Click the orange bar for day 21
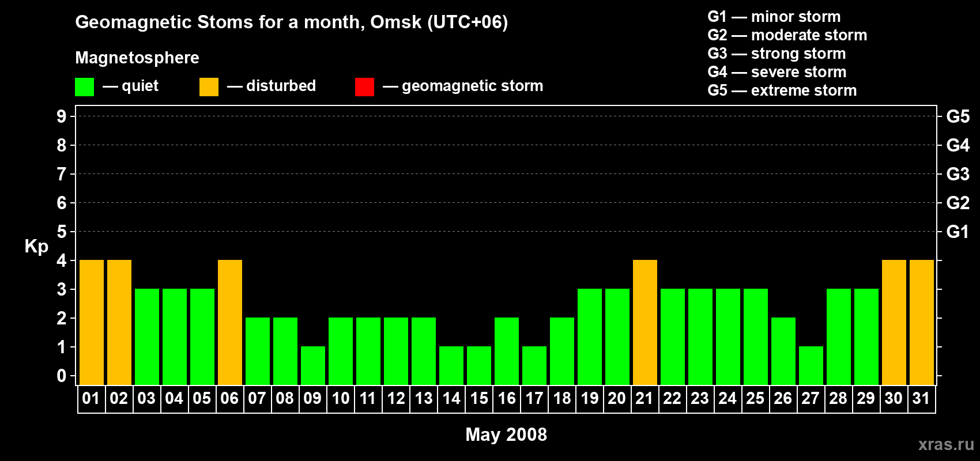This screenshot has height=461, width=980. click(x=645, y=323)
